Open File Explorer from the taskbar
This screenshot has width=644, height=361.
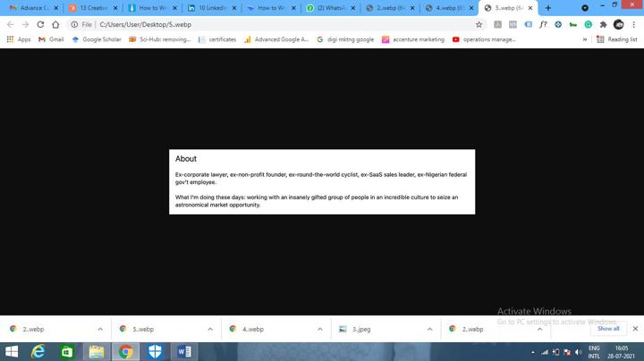coord(97,351)
